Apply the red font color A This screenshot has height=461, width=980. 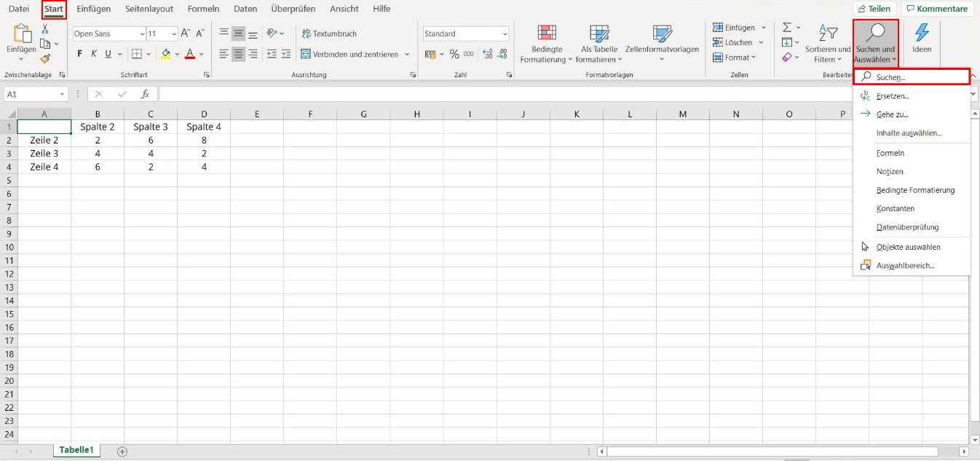(x=189, y=53)
